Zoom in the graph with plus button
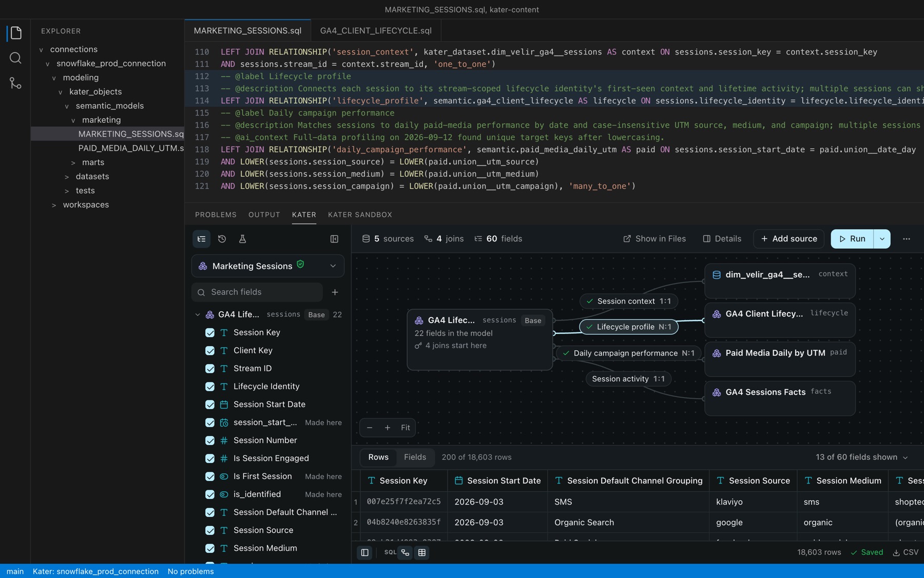 coord(388,427)
